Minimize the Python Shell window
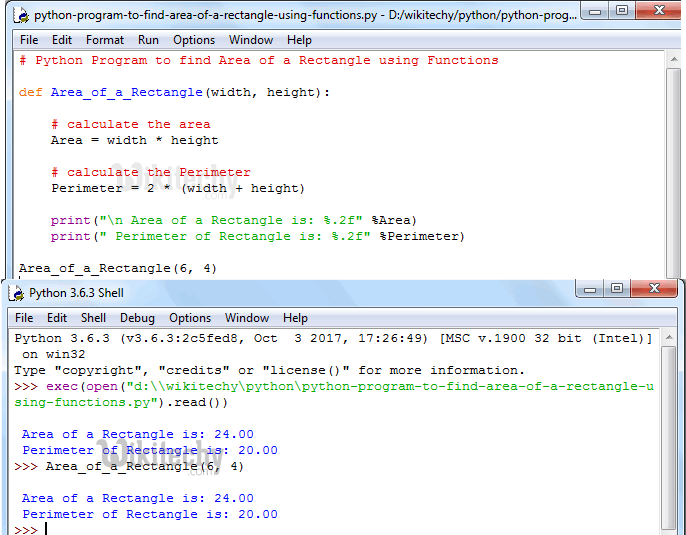Image resolution: width=686 pixels, height=535 pixels. [x=592, y=289]
